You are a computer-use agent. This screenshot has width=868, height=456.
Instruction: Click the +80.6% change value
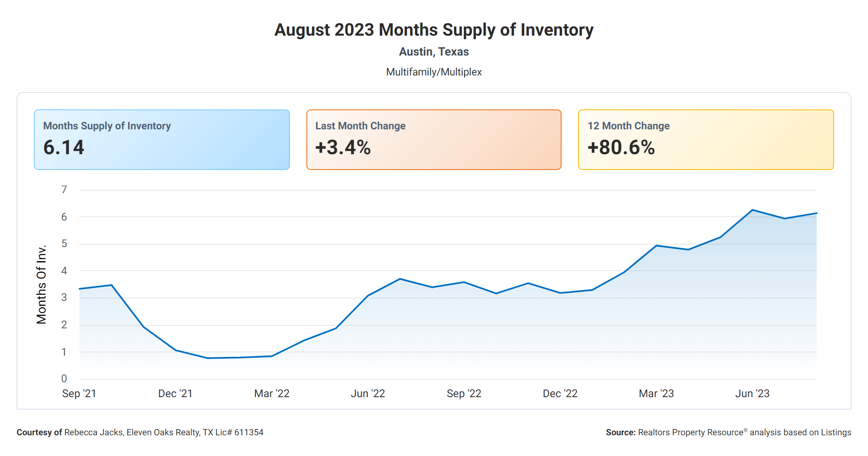[621, 148]
